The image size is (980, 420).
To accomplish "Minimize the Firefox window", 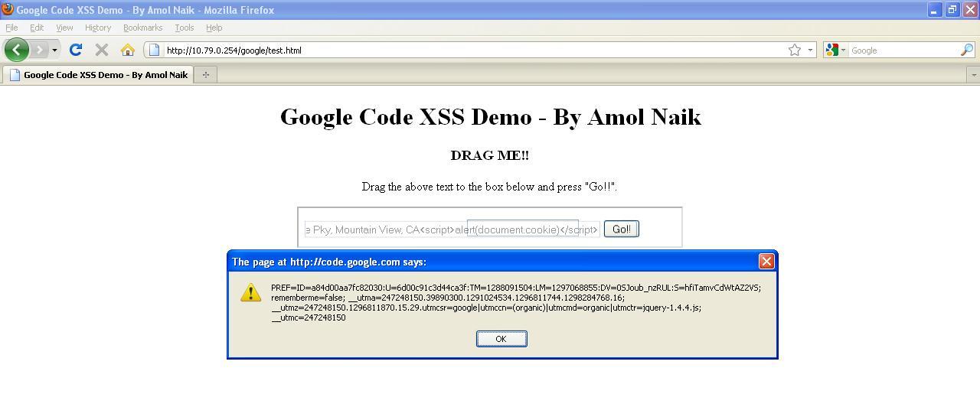I will (x=934, y=10).
